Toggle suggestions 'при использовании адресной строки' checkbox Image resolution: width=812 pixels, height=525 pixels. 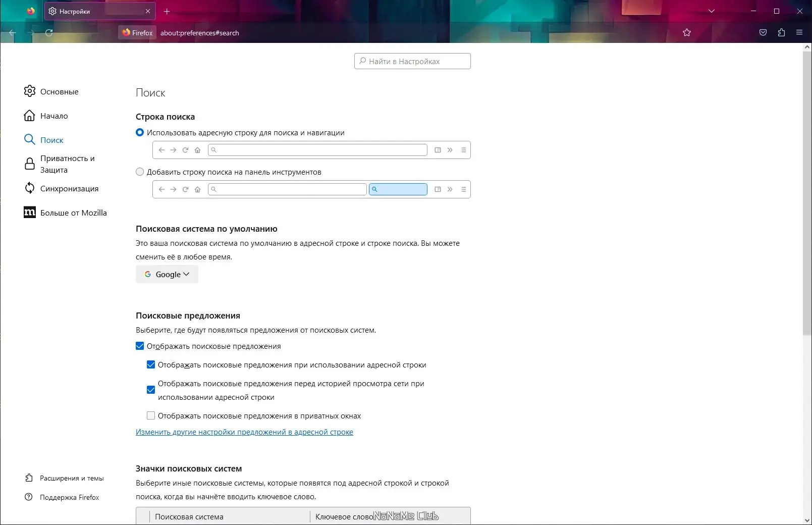tap(151, 364)
